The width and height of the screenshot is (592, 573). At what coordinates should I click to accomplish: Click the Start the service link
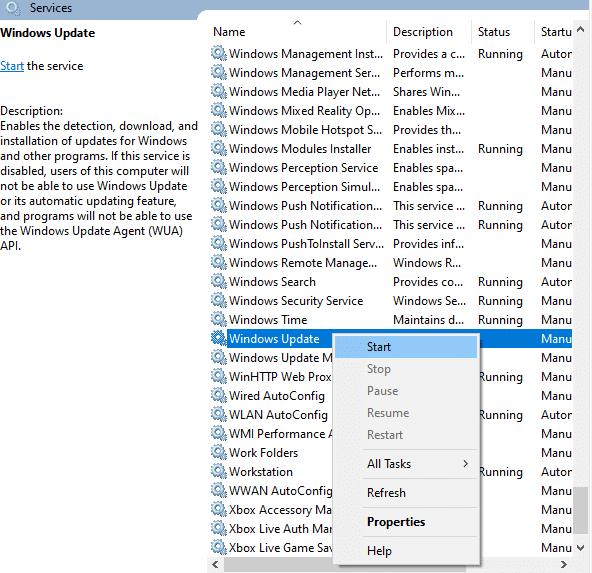pos(12,66)
